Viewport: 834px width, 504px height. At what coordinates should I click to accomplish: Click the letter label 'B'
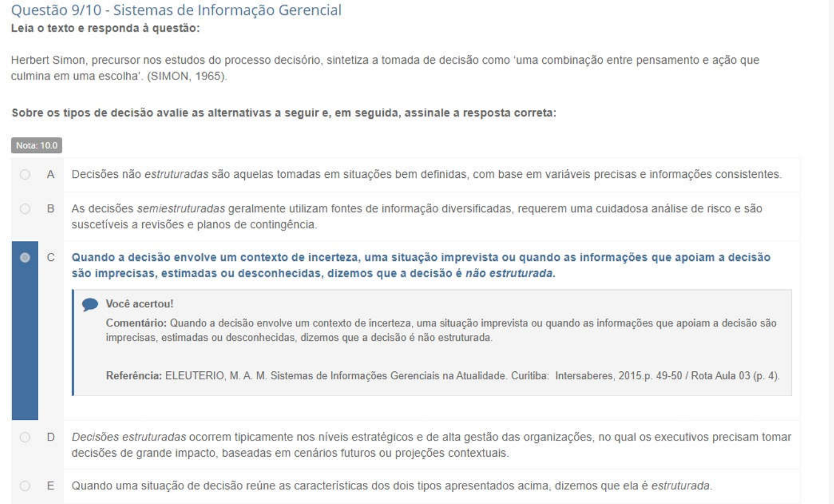pyautogui.click(x=51, y=209)
